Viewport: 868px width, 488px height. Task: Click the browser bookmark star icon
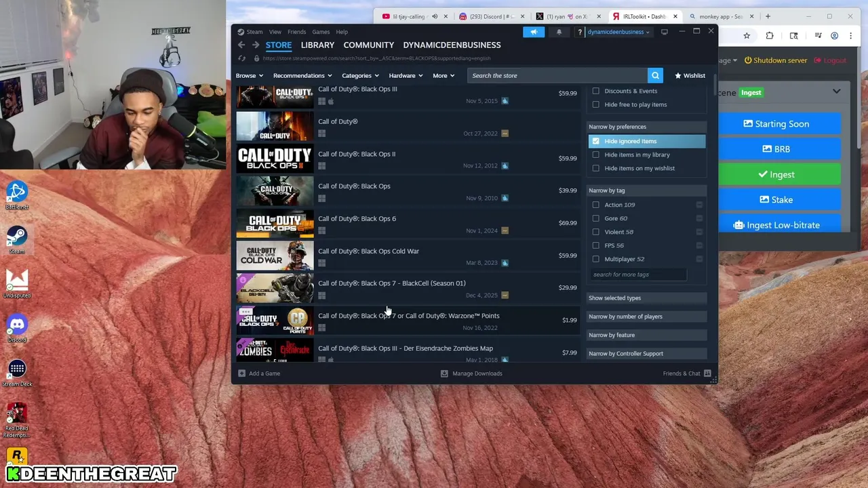coord(747,35)
